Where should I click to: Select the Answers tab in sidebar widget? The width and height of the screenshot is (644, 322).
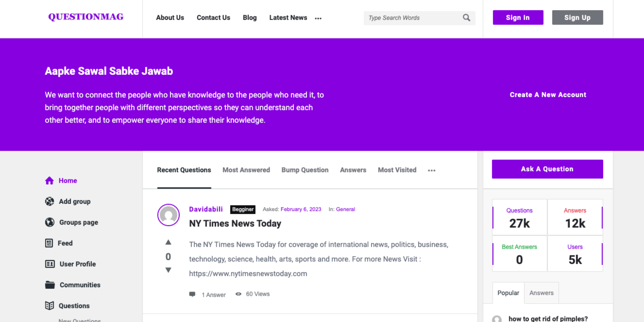coord(541,293)
